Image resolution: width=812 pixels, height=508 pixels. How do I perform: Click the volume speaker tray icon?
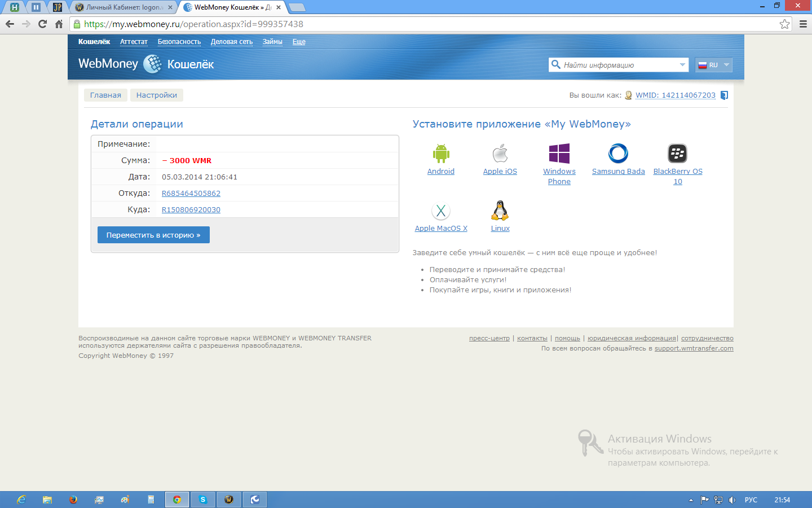(732, 500)
